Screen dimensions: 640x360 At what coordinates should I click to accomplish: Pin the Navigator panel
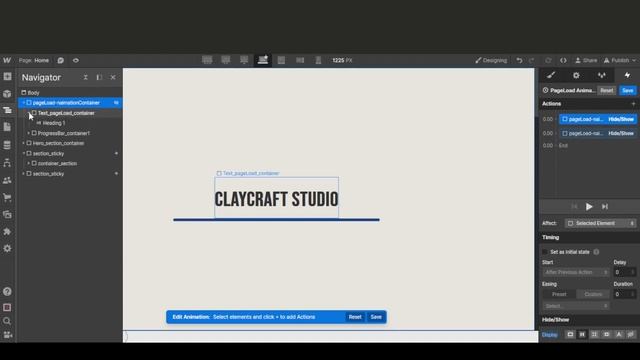[99, 77]
